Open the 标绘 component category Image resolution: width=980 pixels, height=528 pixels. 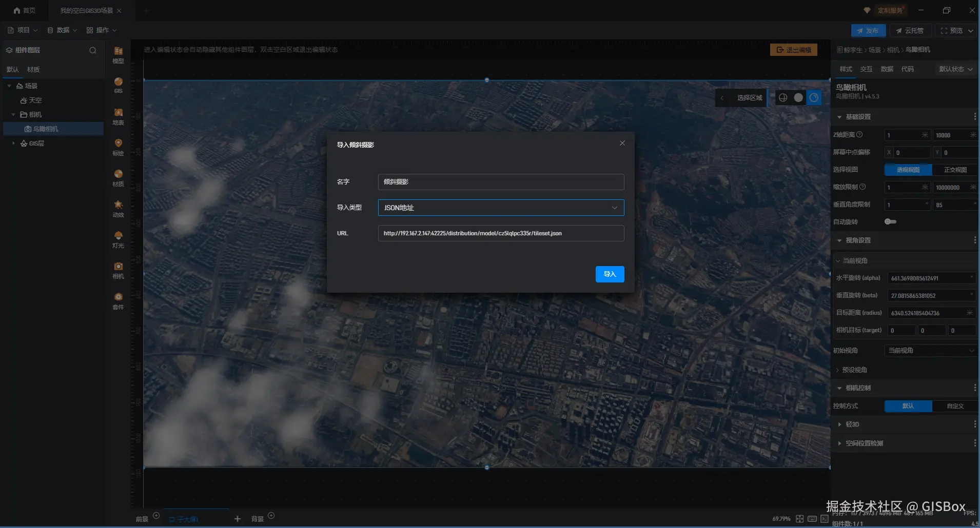pyautogui.click(x=118, y=147)
